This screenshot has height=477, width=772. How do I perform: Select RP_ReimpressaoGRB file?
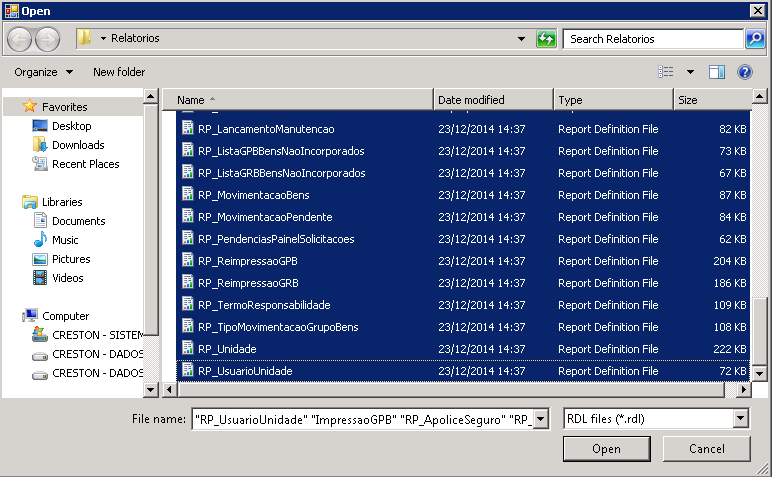(x=248, y=283)
